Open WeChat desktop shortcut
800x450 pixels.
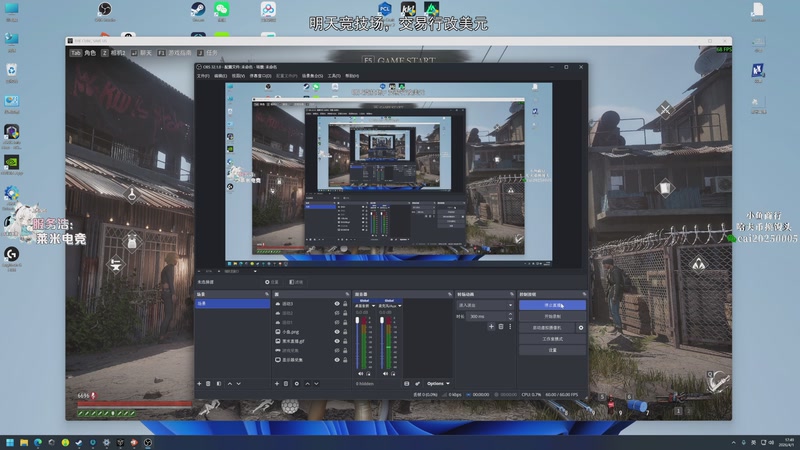pos(221,11)
